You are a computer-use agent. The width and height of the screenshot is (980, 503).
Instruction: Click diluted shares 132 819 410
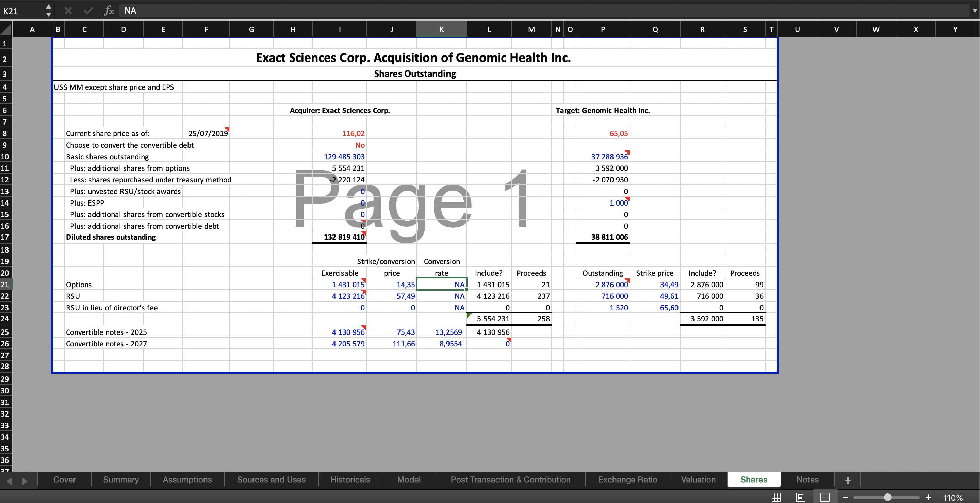pyautogui.click(x=339, y=237)
